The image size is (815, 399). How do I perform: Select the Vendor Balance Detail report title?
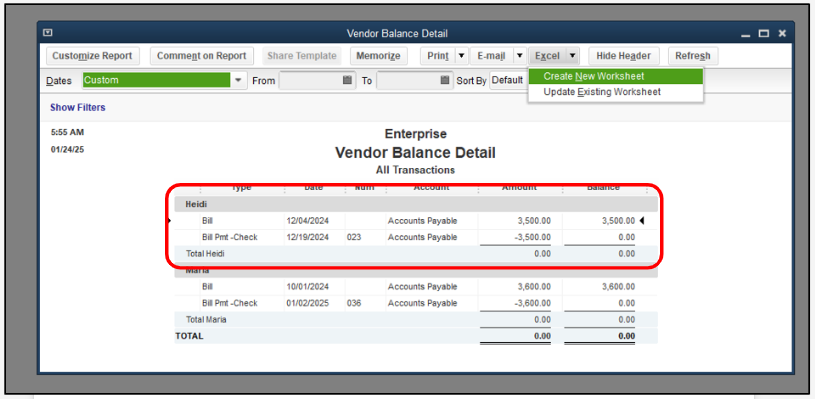pos(415,153)
